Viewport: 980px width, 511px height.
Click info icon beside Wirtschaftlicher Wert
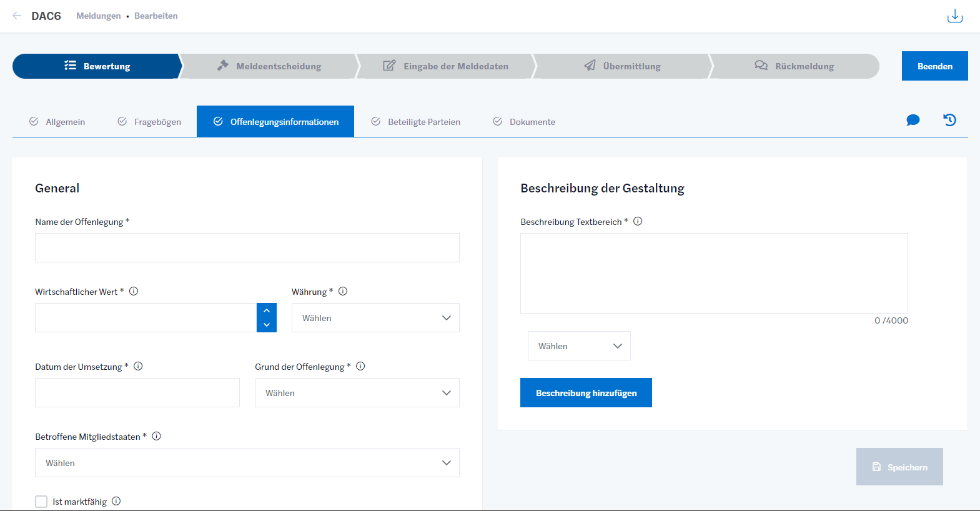point(134,291)
